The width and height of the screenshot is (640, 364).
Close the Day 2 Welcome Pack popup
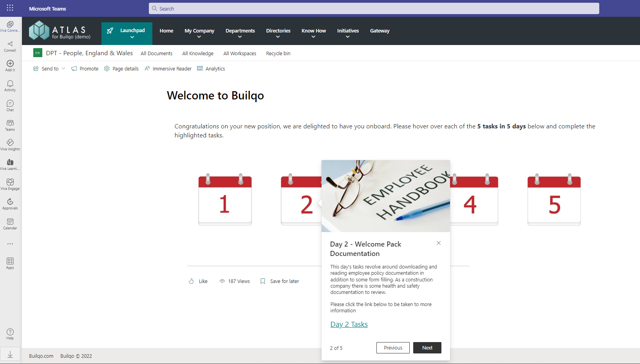pyautogui.click(x=439, y=243)
